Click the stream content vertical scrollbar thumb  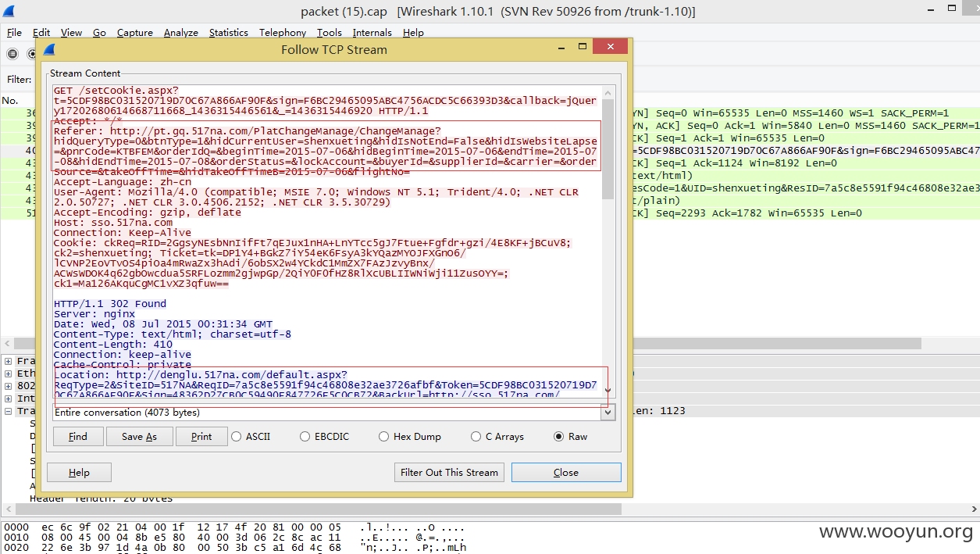(608, 148)
